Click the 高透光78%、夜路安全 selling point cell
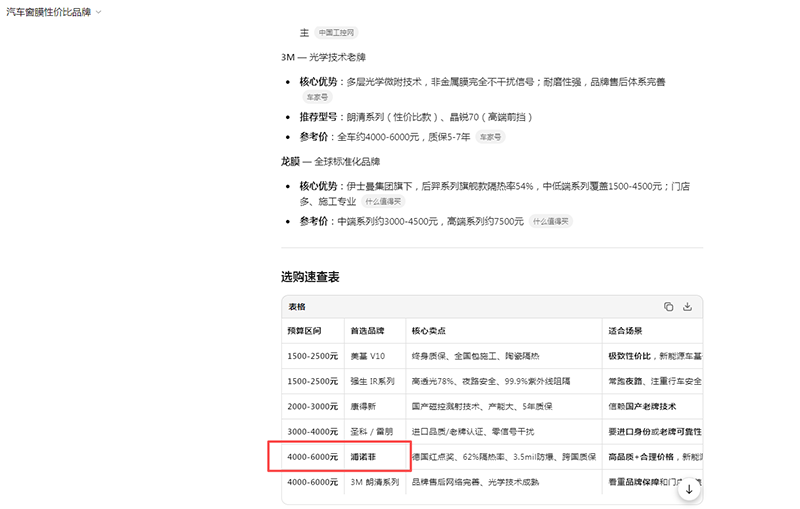The width and height of the screenshot is (800, 509). [504, 381]
